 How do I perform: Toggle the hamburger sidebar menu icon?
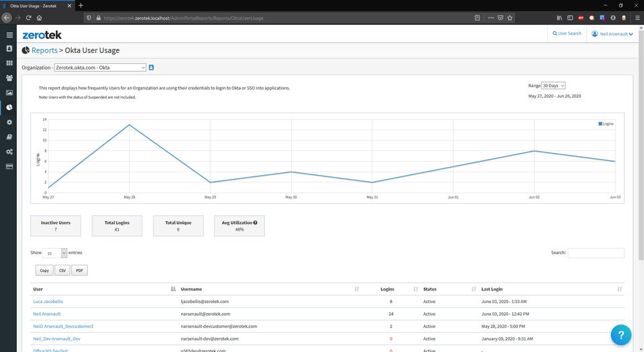click(9, 35)
